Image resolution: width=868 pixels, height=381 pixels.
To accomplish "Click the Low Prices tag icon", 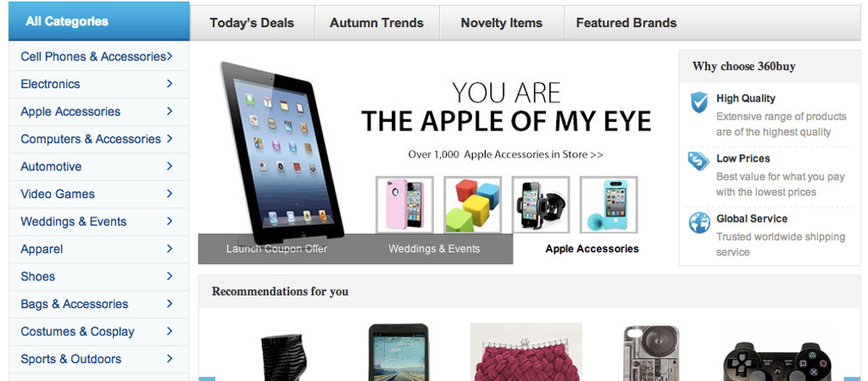I will [698, 162].
